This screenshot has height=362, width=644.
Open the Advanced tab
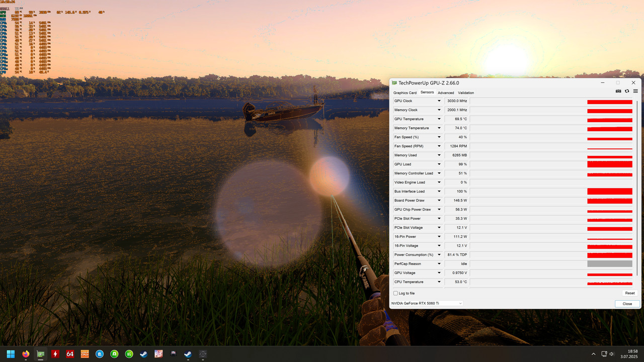click(x=446, y=93)
